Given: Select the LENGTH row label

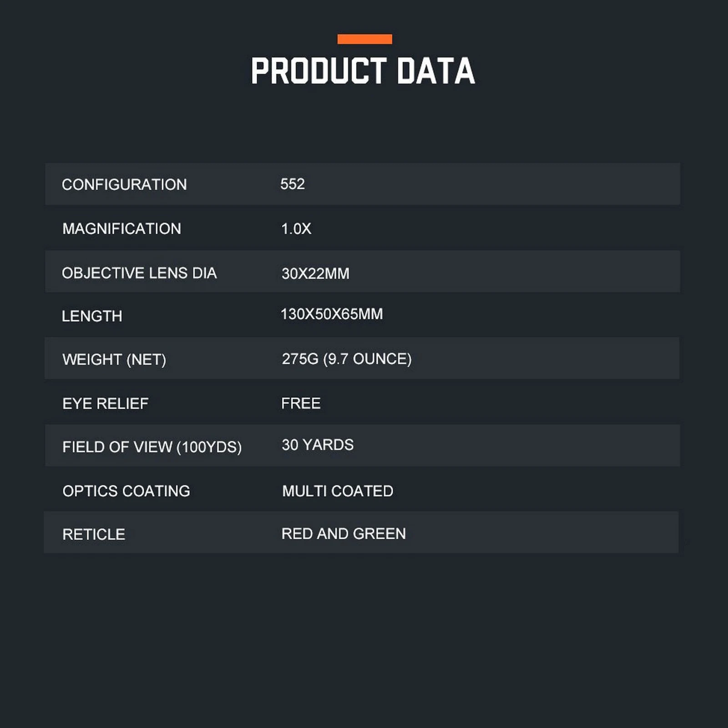Looking at the screenshot, I should [92, 316].
